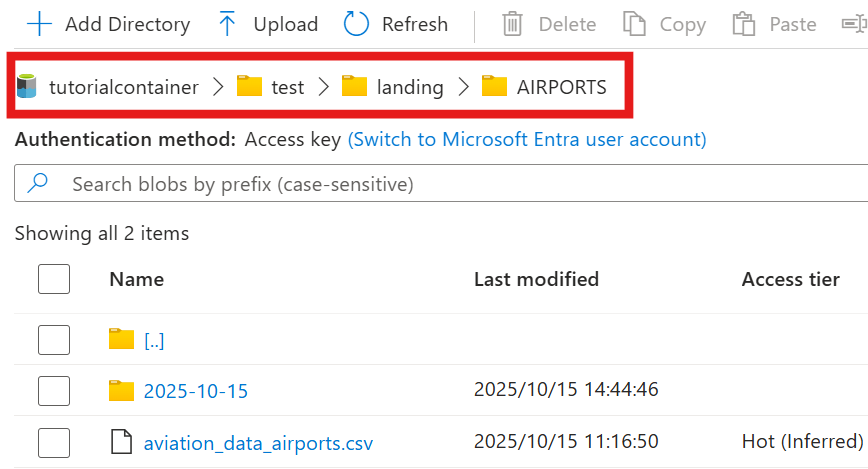Click the Paste clipboard icon
This screenshot has width=868, height=469.
click(743, 24)
